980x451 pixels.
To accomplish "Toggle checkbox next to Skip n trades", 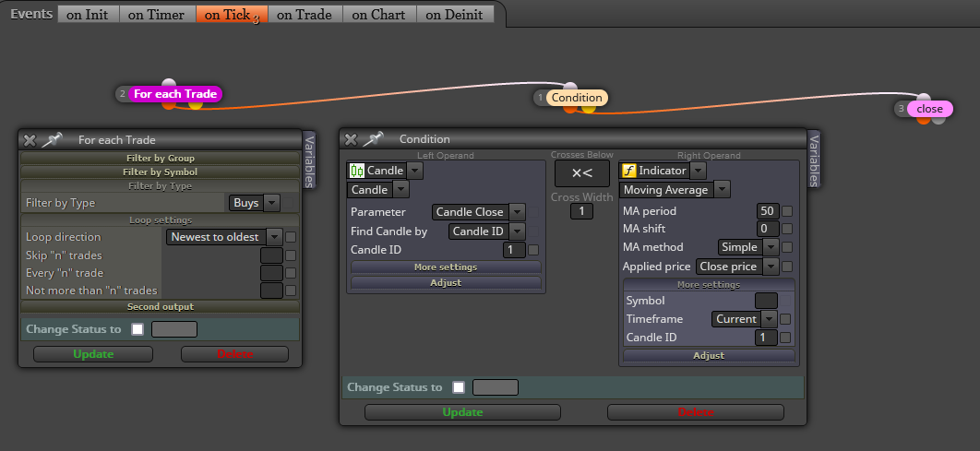I will pos(291,255).
